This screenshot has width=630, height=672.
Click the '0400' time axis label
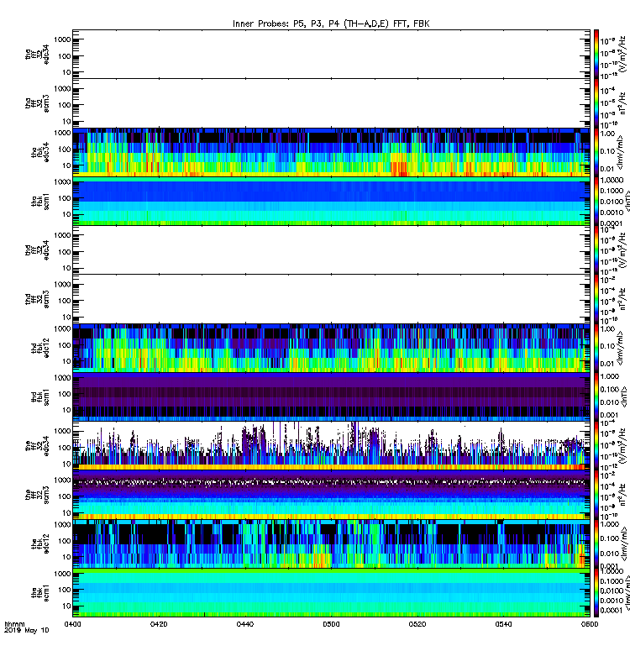click(x=72, y=624)
